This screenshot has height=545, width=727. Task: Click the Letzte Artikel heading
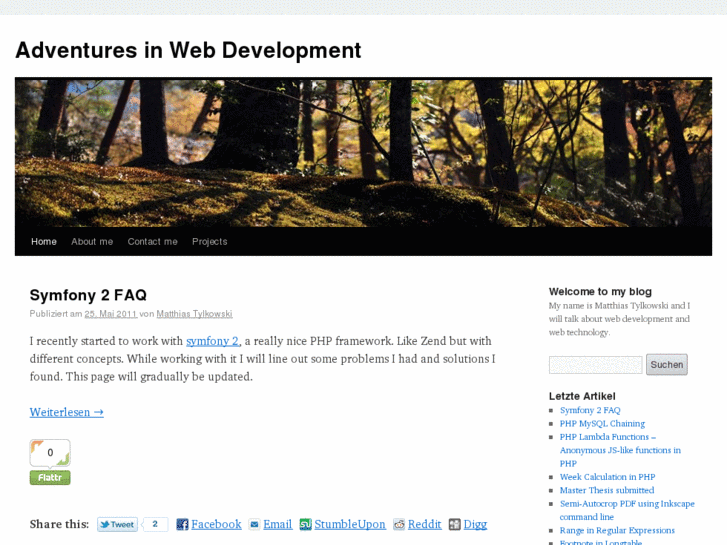click(582, 396)
